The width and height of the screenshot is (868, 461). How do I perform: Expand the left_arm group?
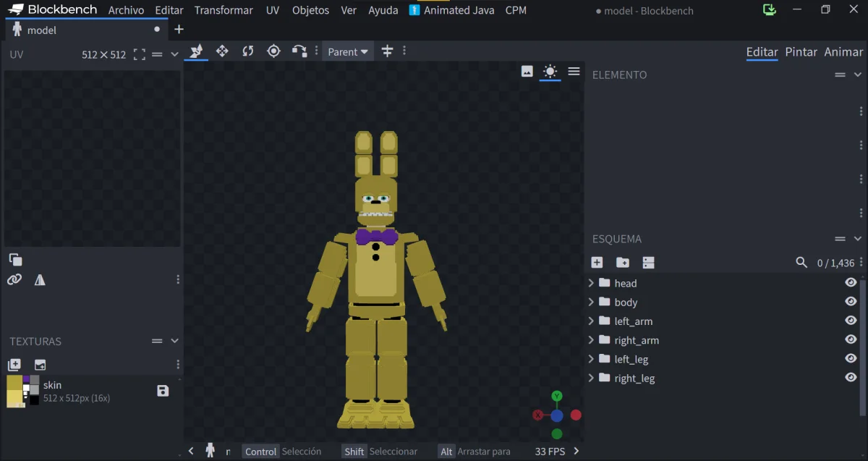coord(591,321)
